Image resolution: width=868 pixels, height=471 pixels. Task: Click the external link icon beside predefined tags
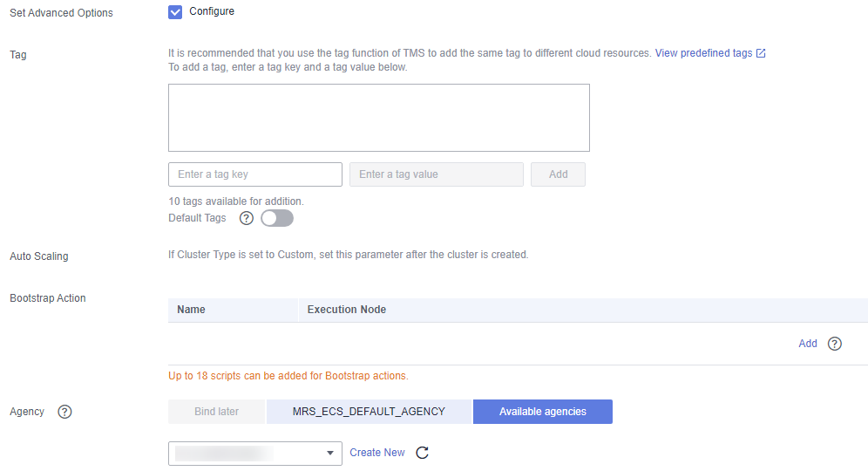(761, 53)
